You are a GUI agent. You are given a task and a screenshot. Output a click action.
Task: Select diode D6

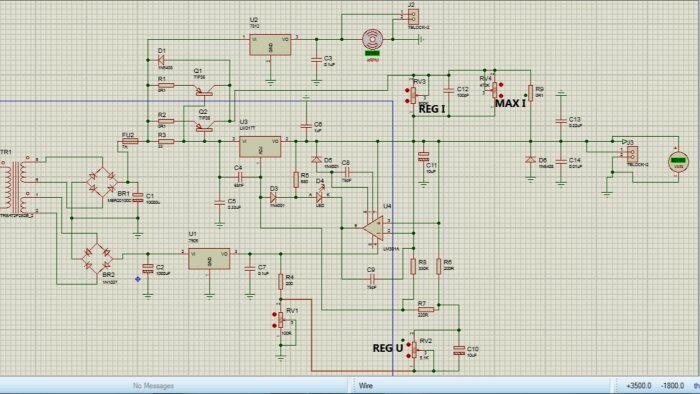[x=530, y=159]
